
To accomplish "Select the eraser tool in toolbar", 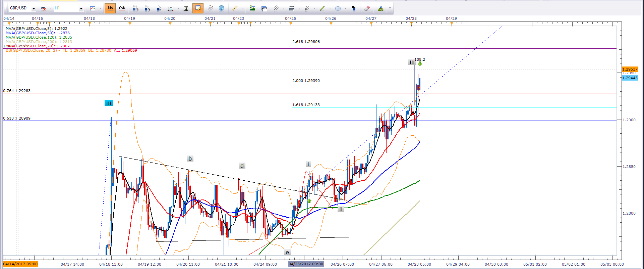I will [367, 8].
